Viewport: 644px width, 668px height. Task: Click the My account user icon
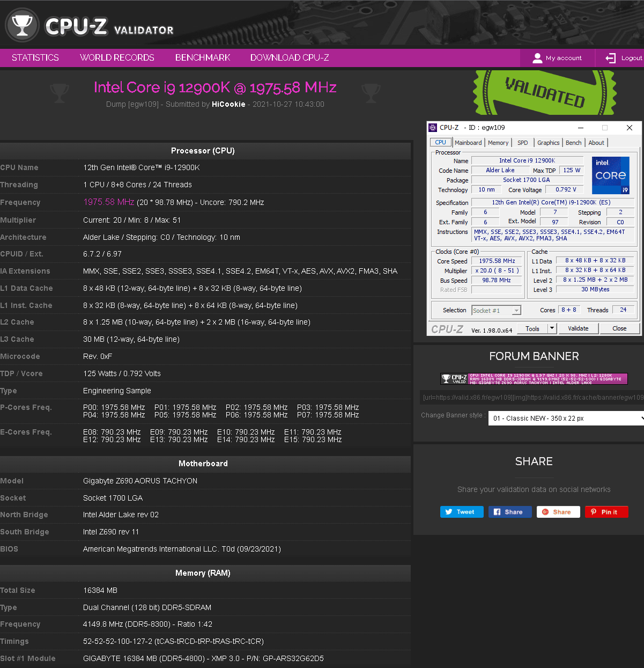pos(537,58)
